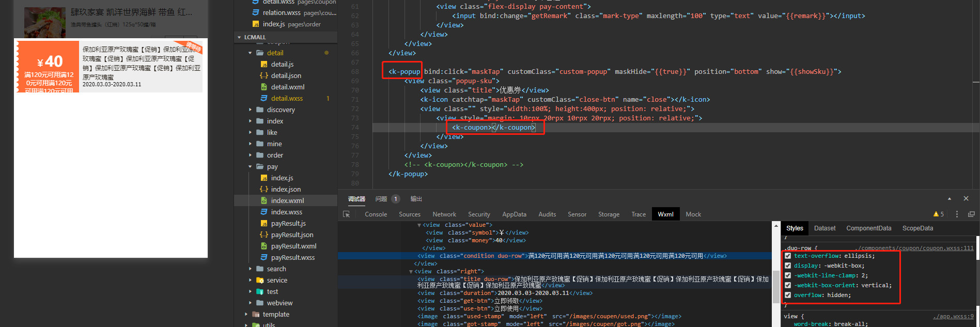Activate the element inspector picker icon
This screenshot has height=327, width=980.
point(347,214)
